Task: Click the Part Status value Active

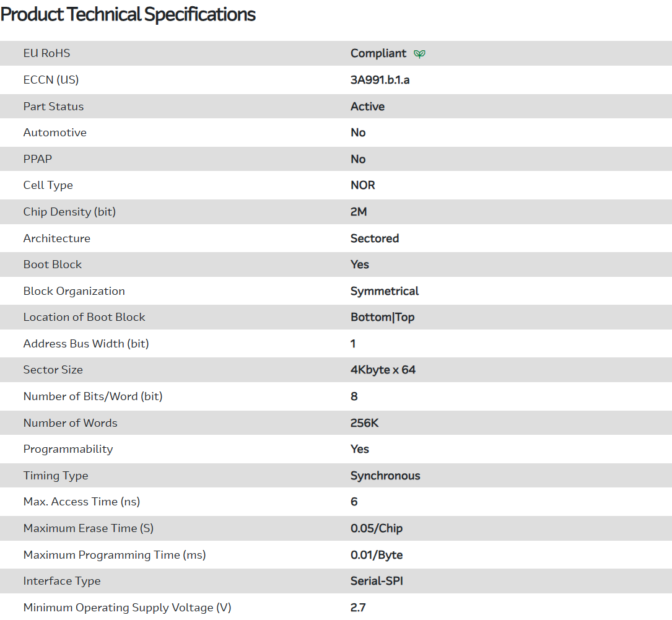Action: point(367,107)
